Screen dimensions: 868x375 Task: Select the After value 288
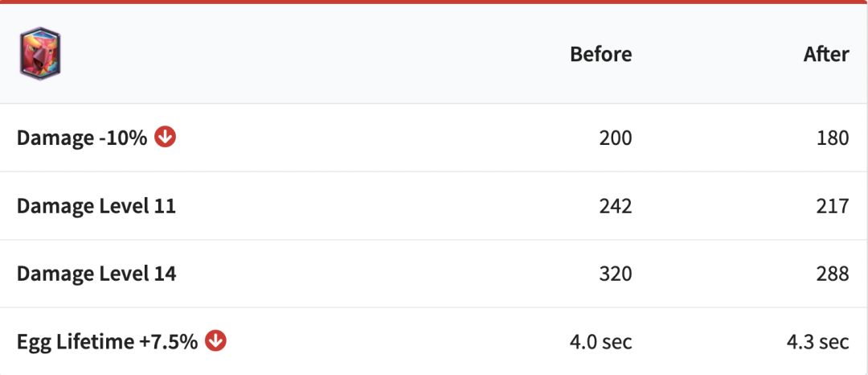[x=832, y=274]
